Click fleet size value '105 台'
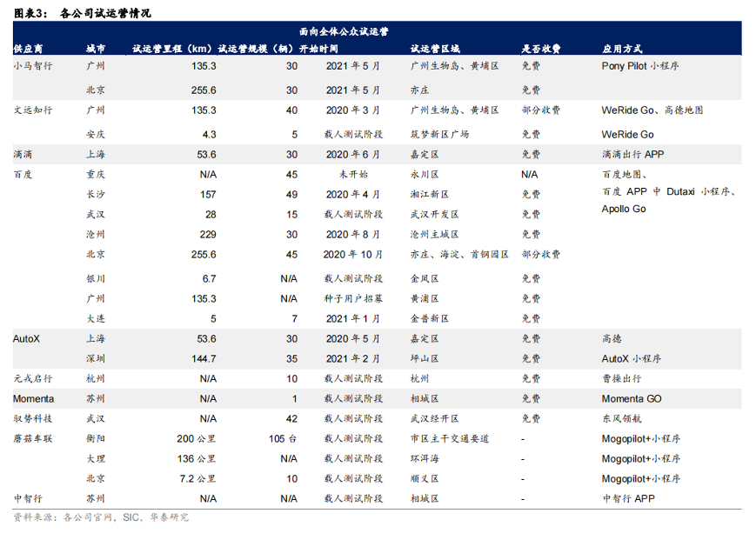 [x=283, y=439]
